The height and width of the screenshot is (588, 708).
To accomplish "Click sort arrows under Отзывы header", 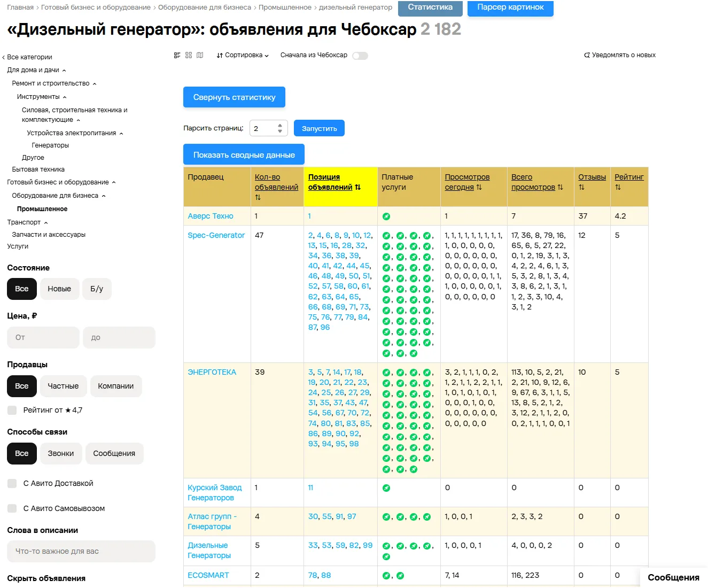I will (x=581, y=187).
